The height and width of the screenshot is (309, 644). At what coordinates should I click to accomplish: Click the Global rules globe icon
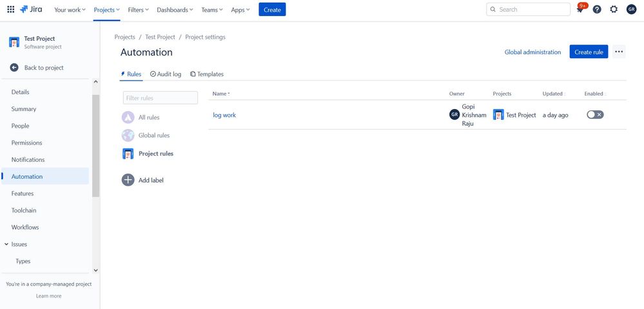pyautogui.click(x=128, y=135)
